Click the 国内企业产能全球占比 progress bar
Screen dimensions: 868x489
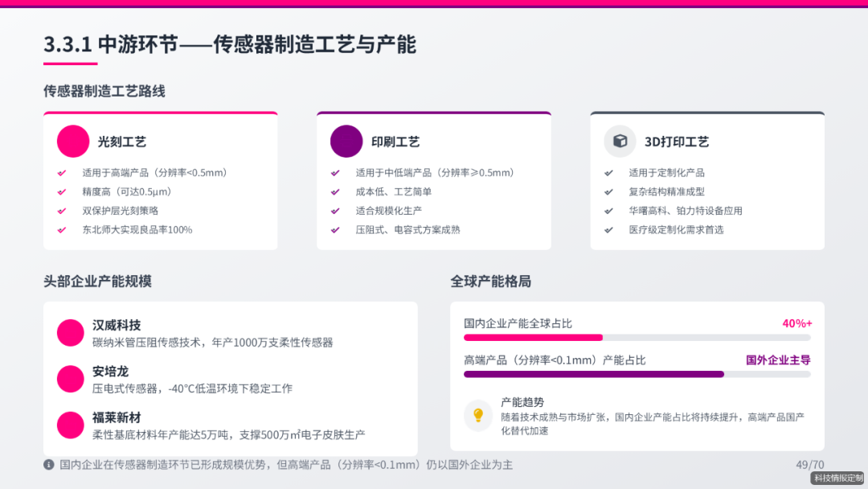(x=636, y=338)
